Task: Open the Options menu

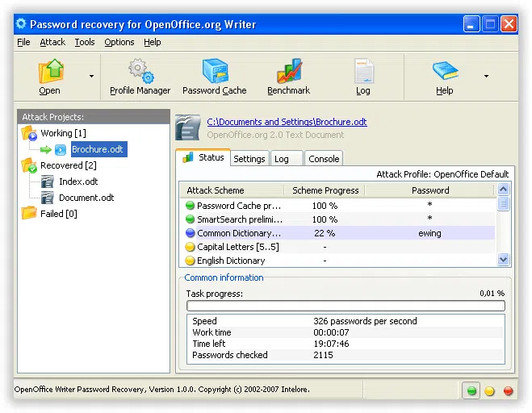Action: click(x=119, y=42)
